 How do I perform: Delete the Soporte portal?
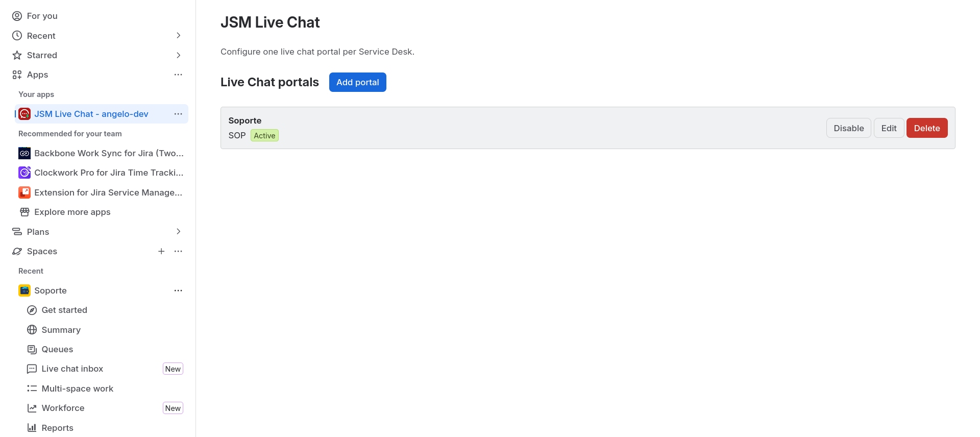click(x=927, y=128)
